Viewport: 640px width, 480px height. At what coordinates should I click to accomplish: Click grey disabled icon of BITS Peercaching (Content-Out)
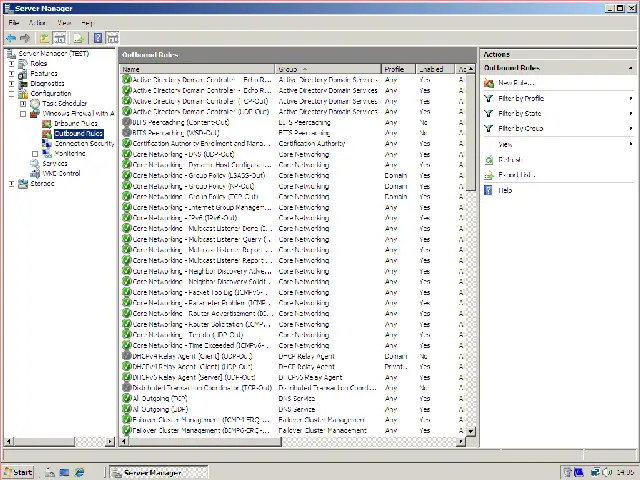click(x=126, y=122)
